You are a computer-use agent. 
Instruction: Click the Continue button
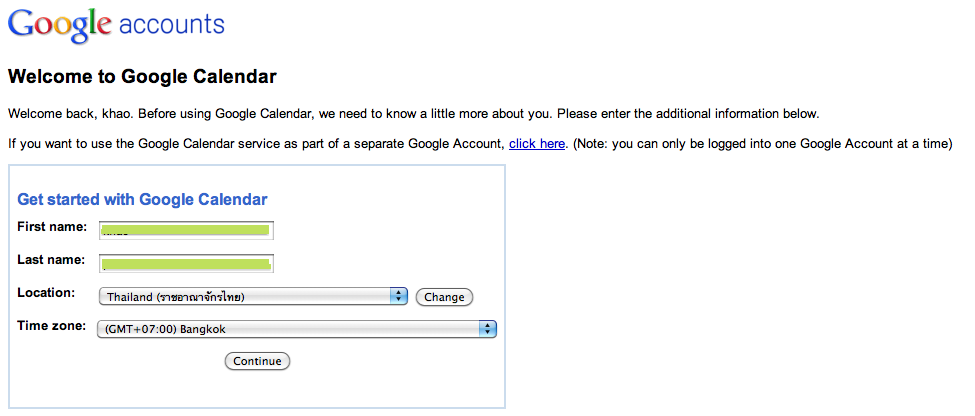pos(257,361)
